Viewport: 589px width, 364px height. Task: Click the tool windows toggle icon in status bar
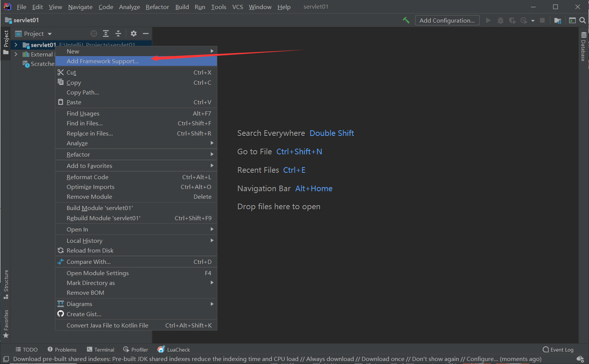coord(6,359)
